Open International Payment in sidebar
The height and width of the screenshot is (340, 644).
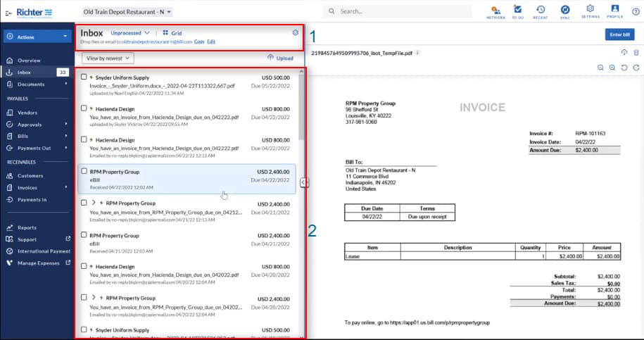click(37, 251)
